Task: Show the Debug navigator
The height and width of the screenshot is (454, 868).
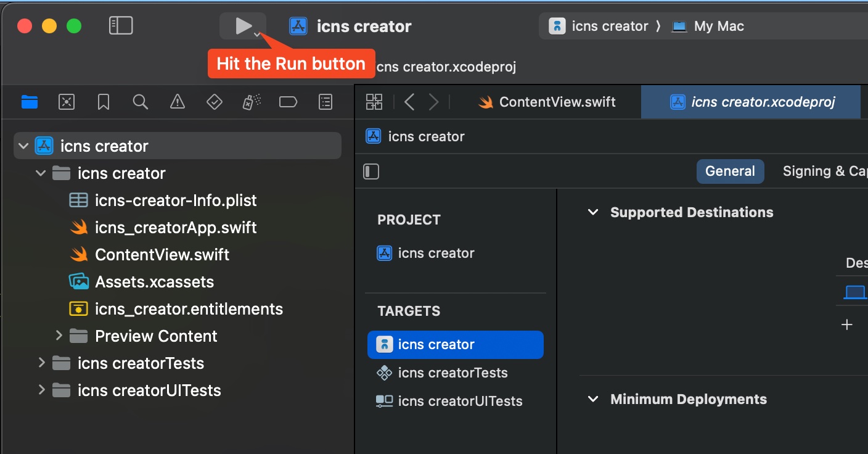Action: coord(251,102)
